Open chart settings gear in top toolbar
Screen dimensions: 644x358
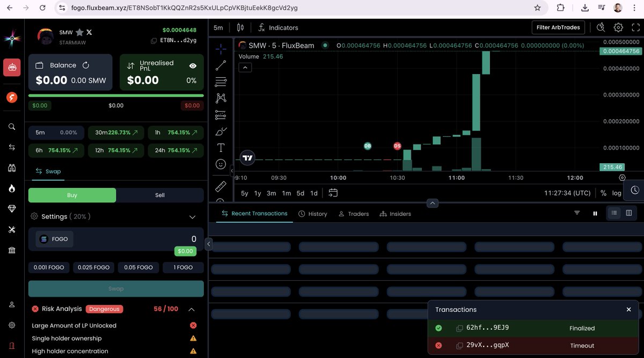pyautogui.click(x=618, y=27)
